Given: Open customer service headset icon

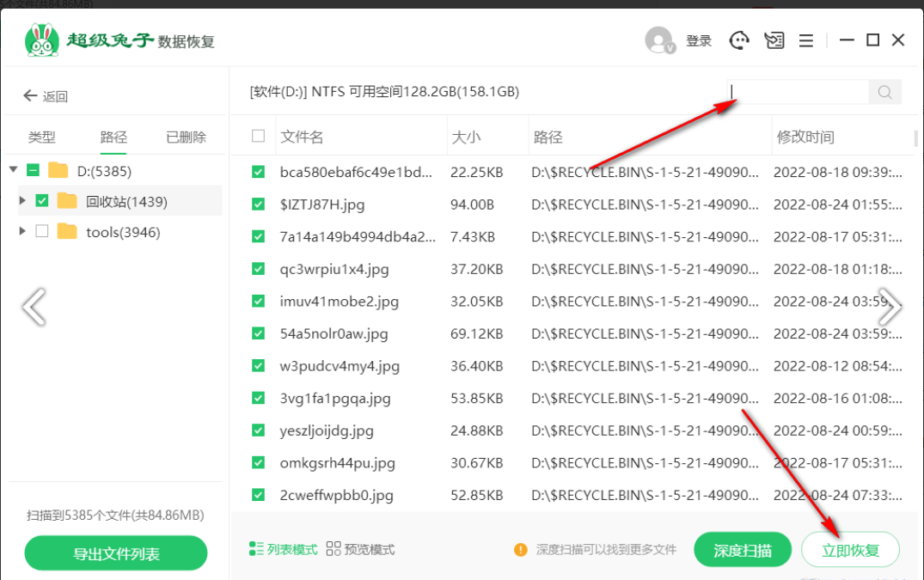Looking at the screenshot, I should pos(739,40).
